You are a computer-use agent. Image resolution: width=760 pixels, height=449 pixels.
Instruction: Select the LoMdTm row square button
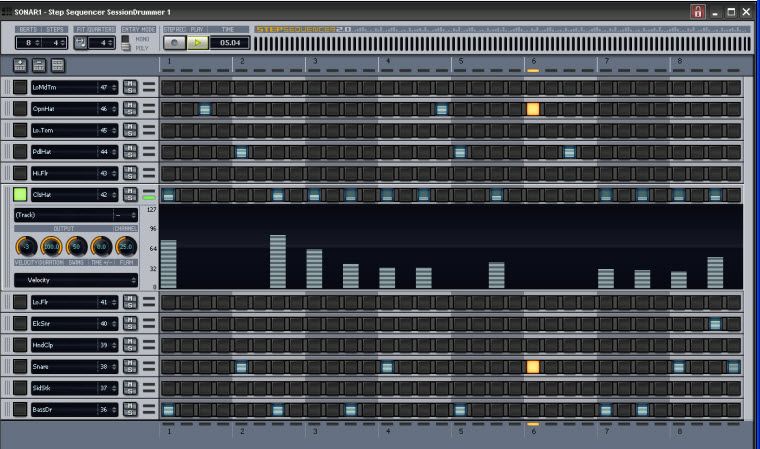pos(20,87)
